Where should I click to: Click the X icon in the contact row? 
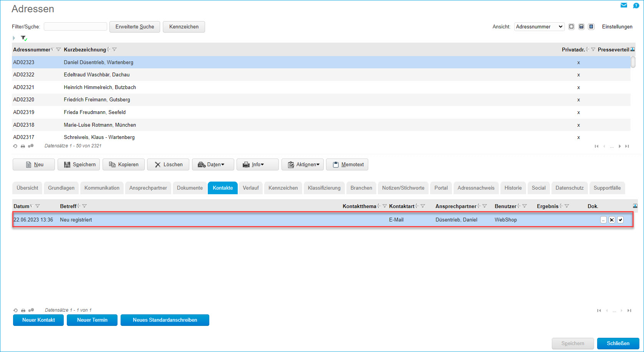pyautogui.click(x=612, y=220)
